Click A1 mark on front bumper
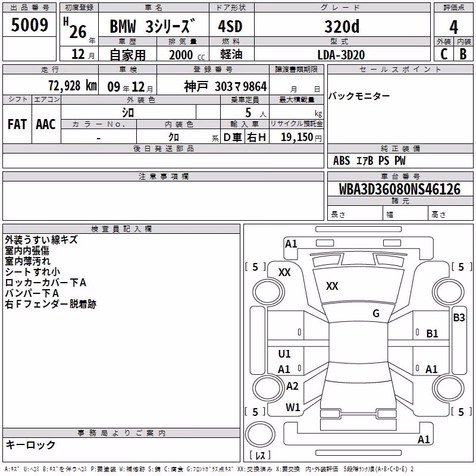 (291, 244)
